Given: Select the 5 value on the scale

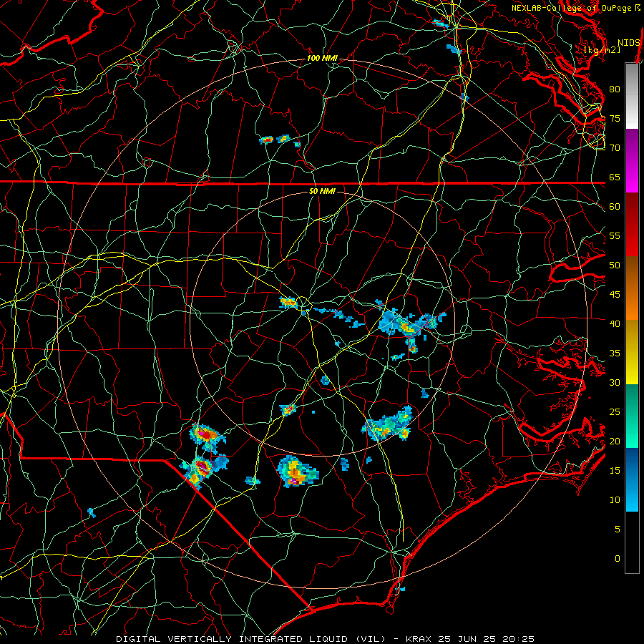Looking at the screenshot, I should (618, 530).
